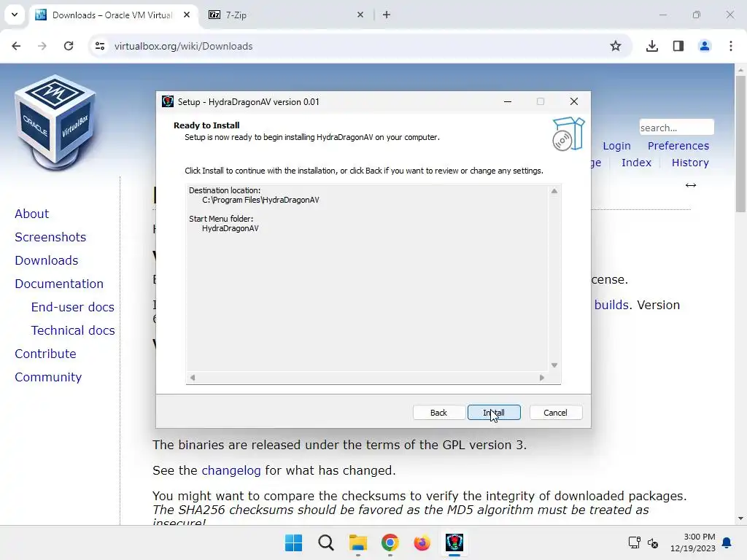Close the 7-Zip tab

(360, 15)
